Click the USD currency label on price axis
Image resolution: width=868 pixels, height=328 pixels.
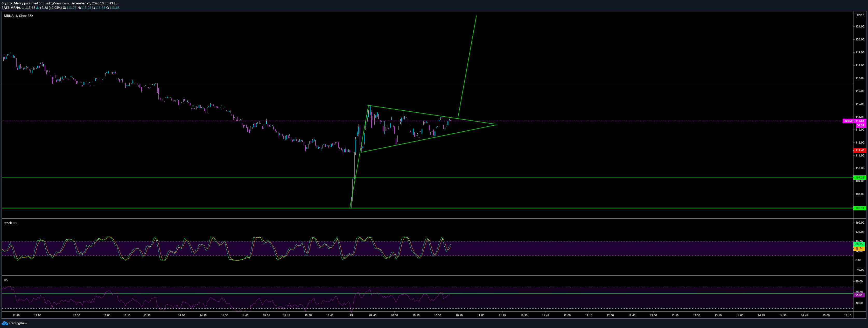pos(860,15)
